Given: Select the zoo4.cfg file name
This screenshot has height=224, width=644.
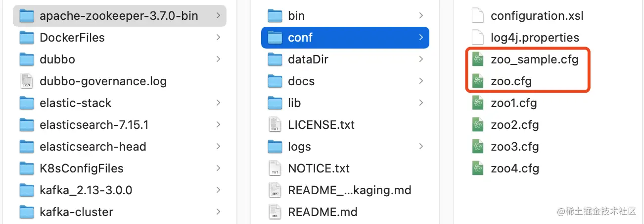Looking at the screenshot, I should click(x=515, y=168).
